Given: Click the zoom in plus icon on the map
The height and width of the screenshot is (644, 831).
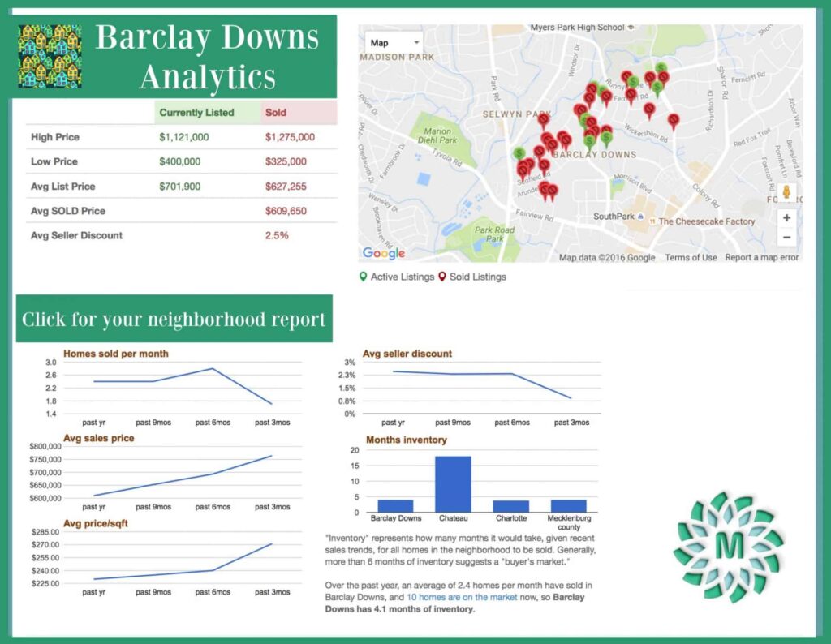Looking at the screenshot, I should 786,217.
